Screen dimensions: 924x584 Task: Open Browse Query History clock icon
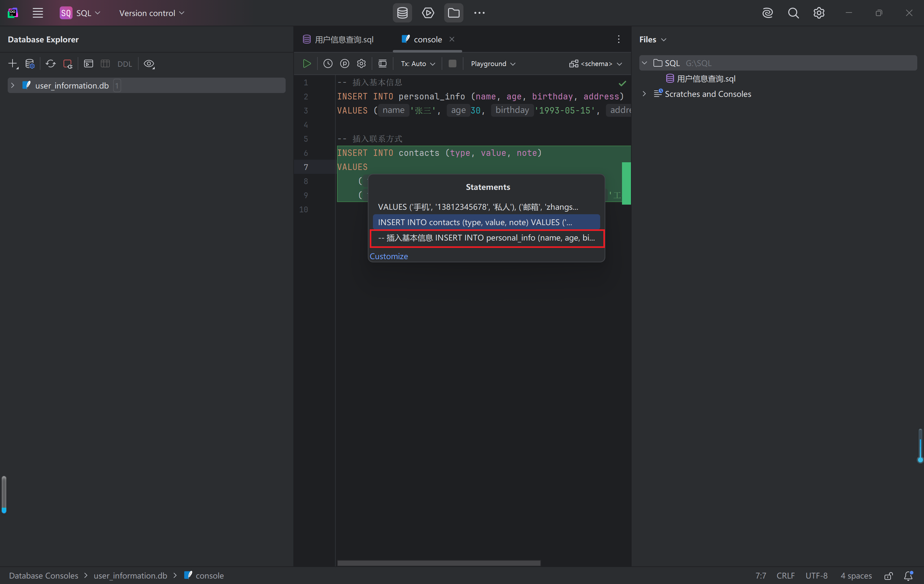(x=328, y=63)
